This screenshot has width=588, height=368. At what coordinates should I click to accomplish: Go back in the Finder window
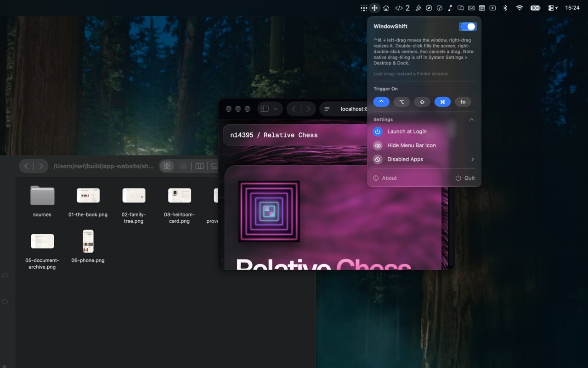(x=26, y=166)
